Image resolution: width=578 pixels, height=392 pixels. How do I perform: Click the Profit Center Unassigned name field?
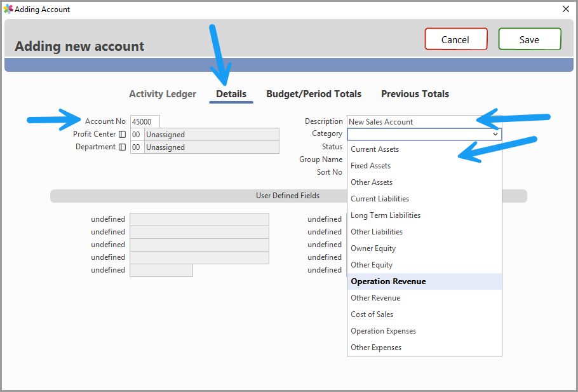point(212,135)
